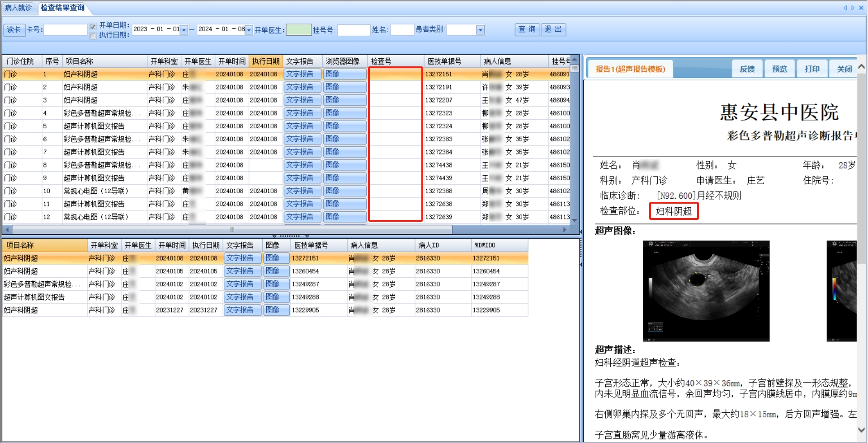The image size is (868, 443).
Task: Open 文字报告 for row 1 妇产科阴超
Action: [302, 74]
